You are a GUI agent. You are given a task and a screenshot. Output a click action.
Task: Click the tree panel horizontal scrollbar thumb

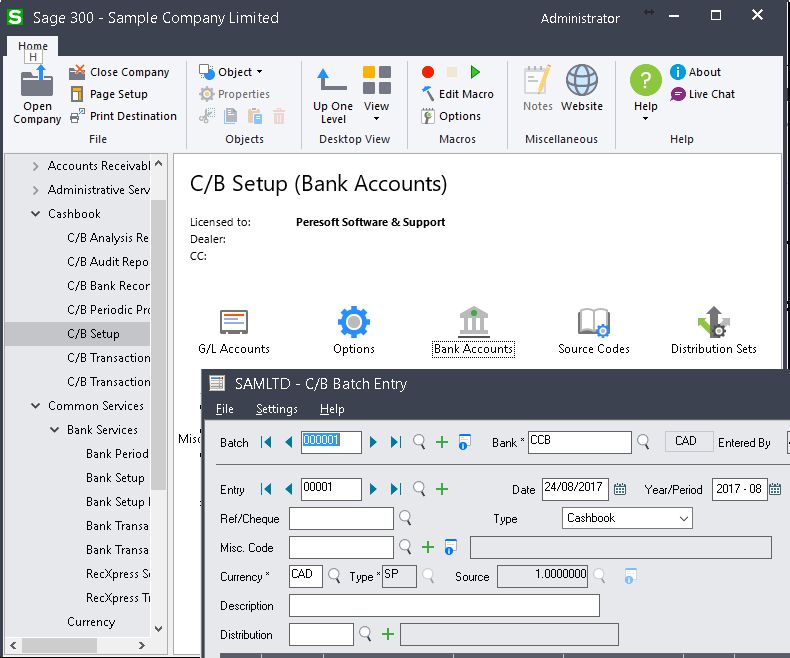point(59,645)
